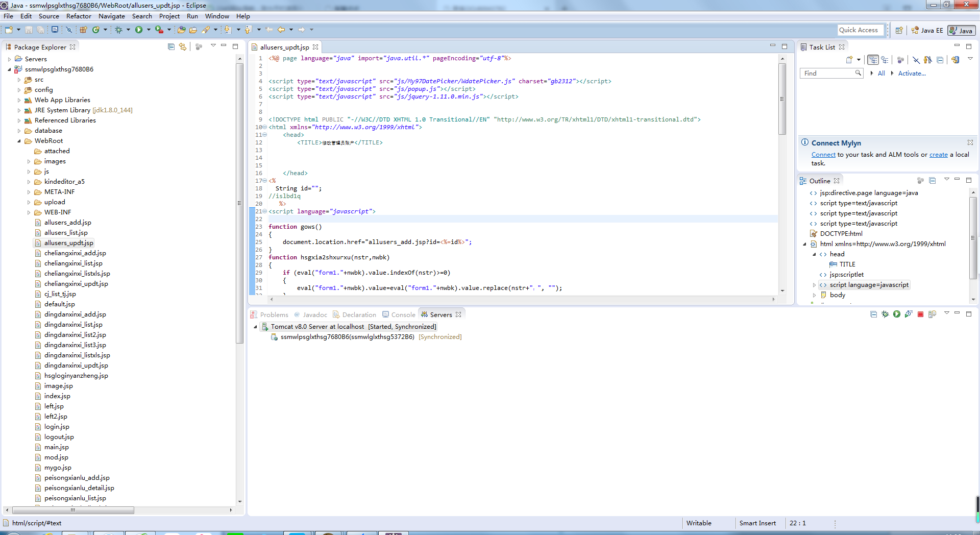The image size is (980, 535).
Task: Start the server with the green play icon in Servers view
Action: pyautogui.click(x=897, y=314)
